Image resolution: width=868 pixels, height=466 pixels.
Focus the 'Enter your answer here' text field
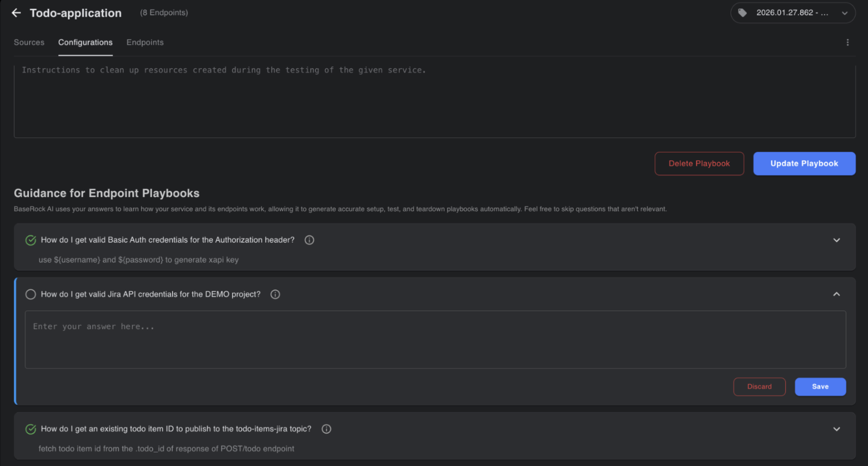pyautogui.click(x=435, y=340)
